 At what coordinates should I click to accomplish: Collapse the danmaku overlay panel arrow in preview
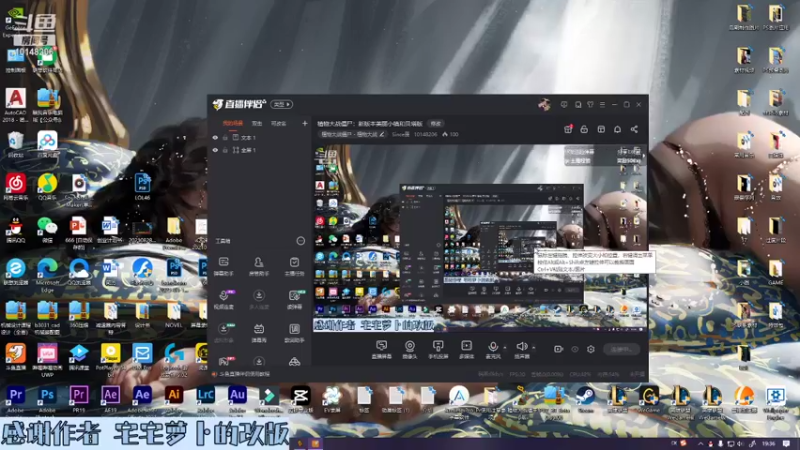pyautogui.click(x=643, y=156)
